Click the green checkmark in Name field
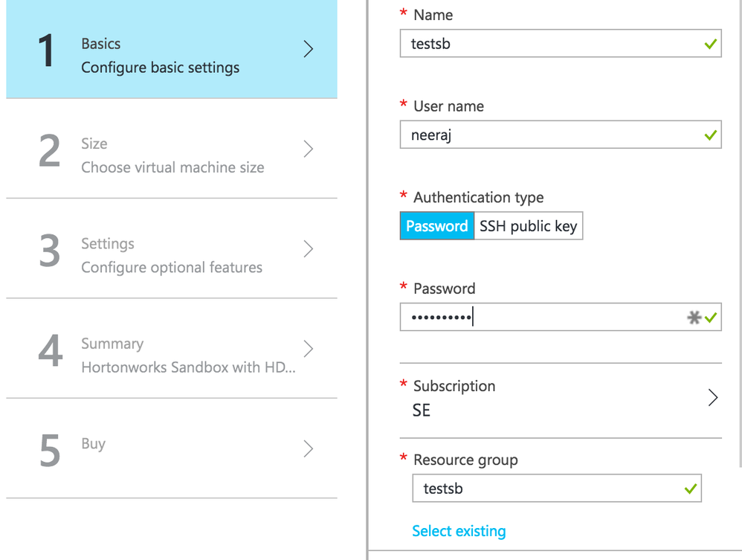Image resolution: width=742 pixels, height=560 pixels. pyautogui.click(x=711, y=45)
